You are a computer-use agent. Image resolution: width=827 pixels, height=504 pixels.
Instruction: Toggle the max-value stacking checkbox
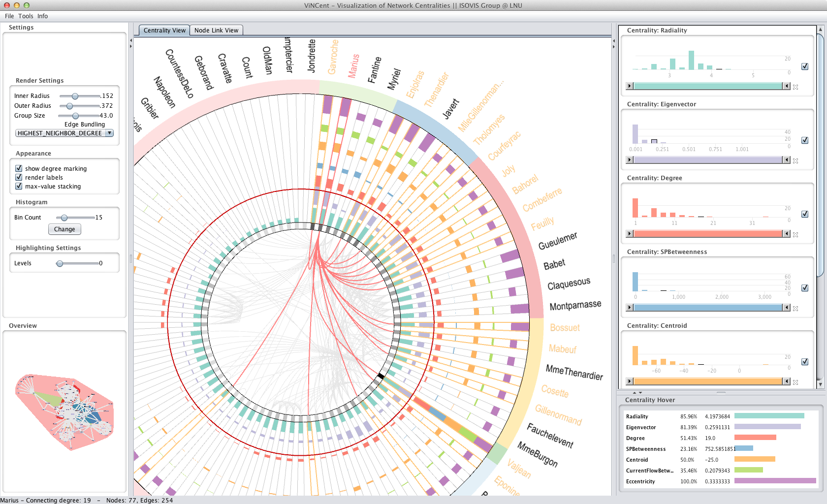tap(19, 186)
